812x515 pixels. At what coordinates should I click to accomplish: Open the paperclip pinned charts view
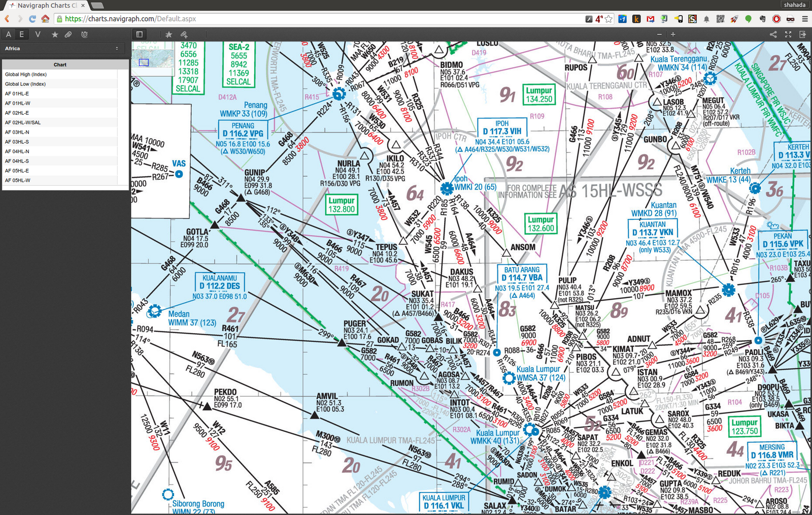click(x=68, y=35)
